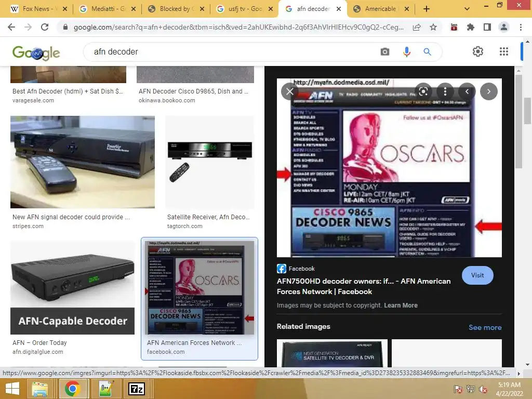Start voice search with microphone icon

406,51
